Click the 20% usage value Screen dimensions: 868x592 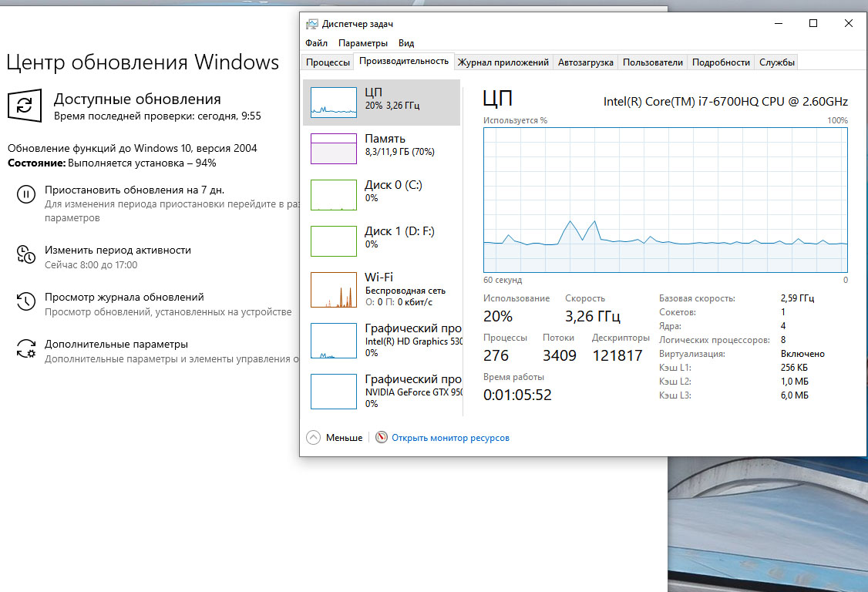pyautogui.click(x=498, y=316)
